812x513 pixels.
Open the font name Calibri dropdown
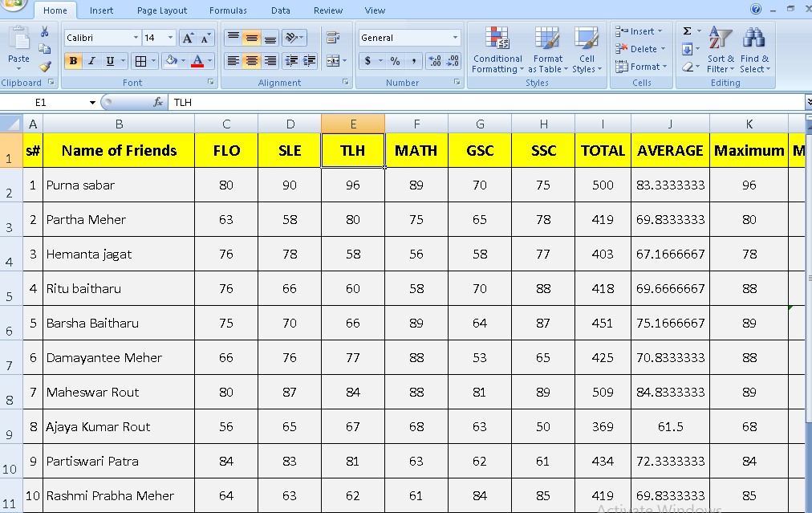coord(135,38)
